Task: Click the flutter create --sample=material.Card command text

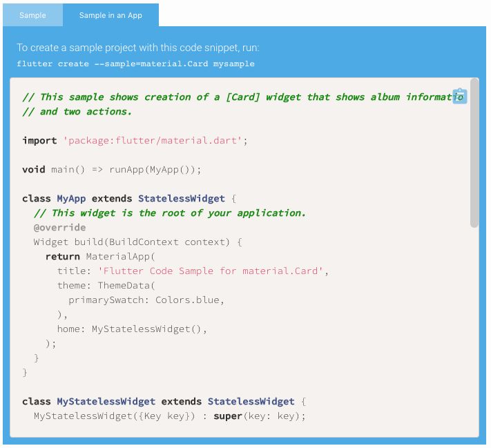Action: coord(135,64)
